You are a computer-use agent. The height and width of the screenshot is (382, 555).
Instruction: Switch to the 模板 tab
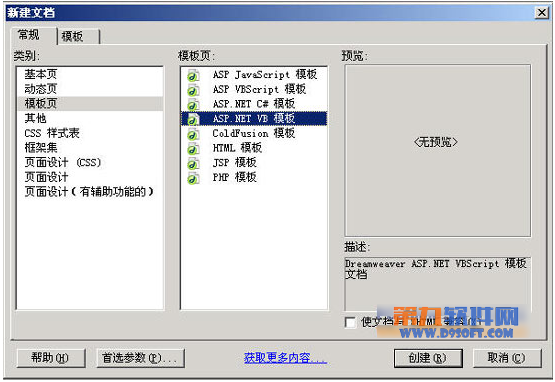[x=78, y=36]
